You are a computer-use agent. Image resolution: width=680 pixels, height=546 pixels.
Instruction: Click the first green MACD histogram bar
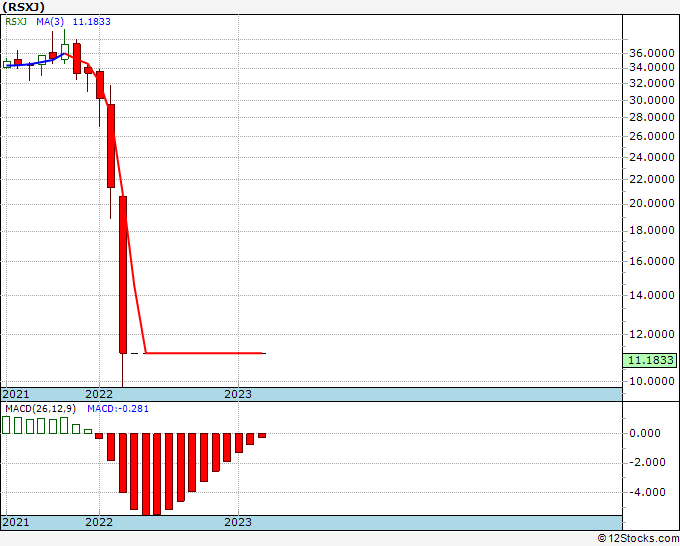pyautogui.click(x=6, y=425)
